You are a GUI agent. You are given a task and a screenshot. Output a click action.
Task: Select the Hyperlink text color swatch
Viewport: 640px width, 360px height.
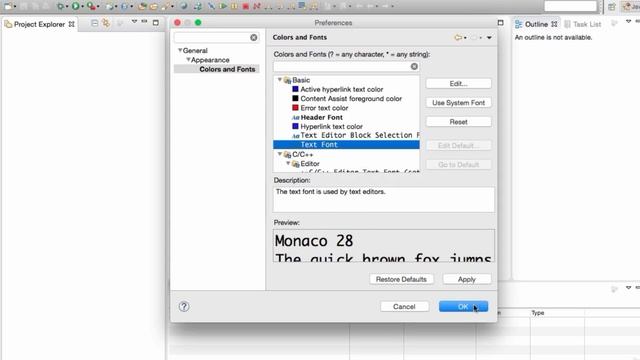pyautogui.click(x=295, y=126)
